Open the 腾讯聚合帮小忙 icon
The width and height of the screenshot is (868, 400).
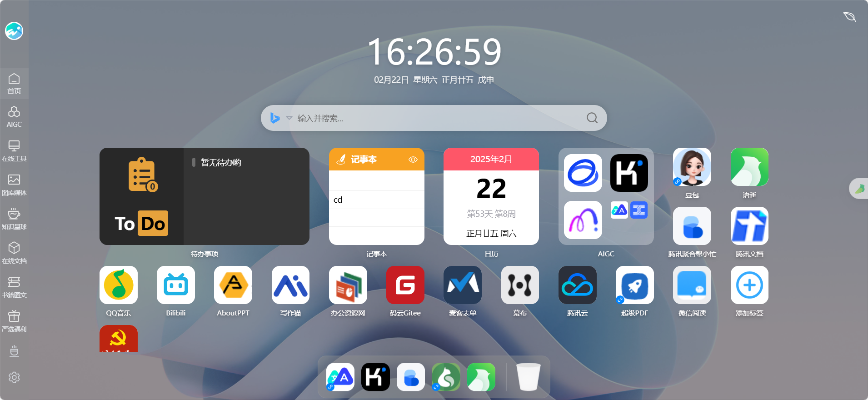(692, 226)
